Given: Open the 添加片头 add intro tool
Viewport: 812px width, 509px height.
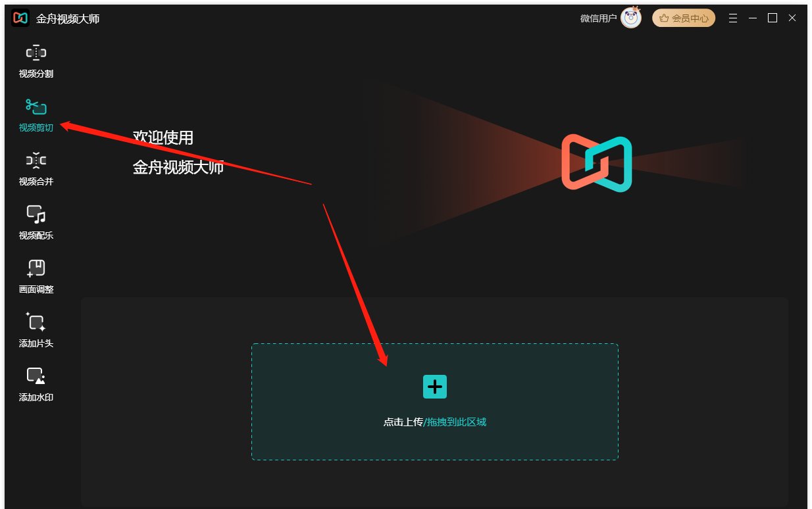Looking at the screenshot, I should click(36, 332).
